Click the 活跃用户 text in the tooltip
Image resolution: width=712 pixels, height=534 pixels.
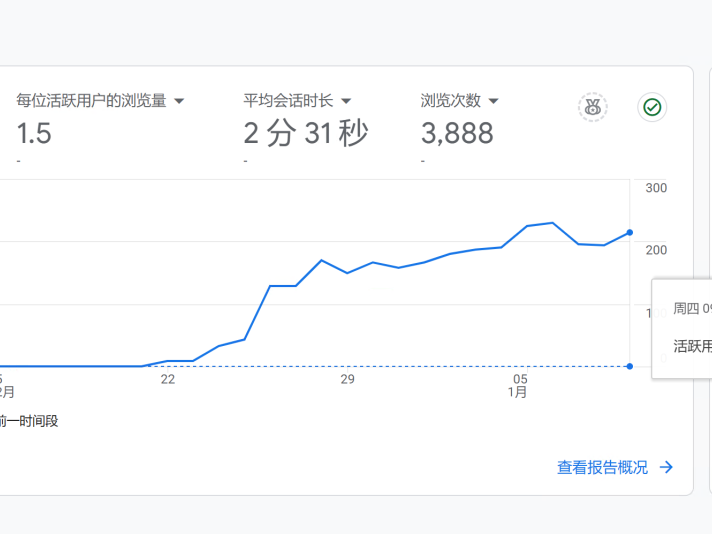692,346
